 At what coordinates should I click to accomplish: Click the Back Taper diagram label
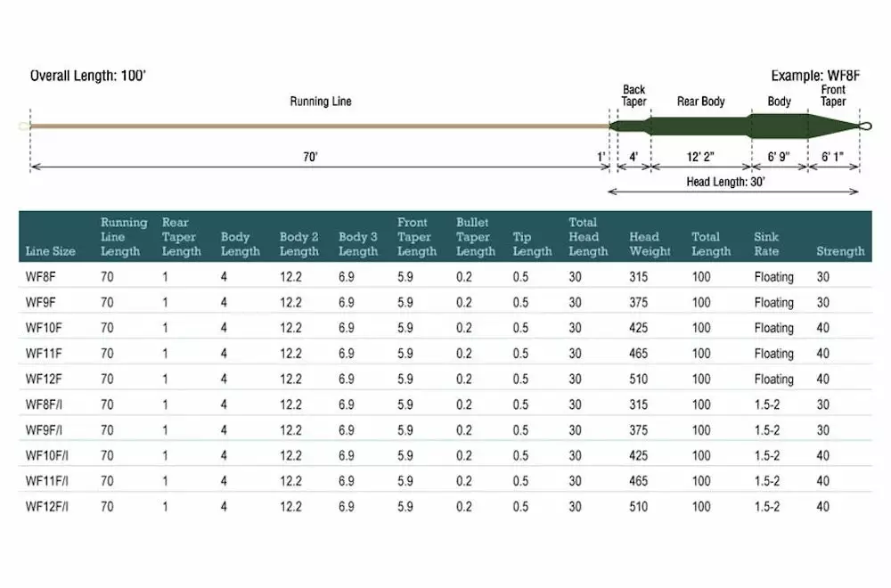click(634, 95)
